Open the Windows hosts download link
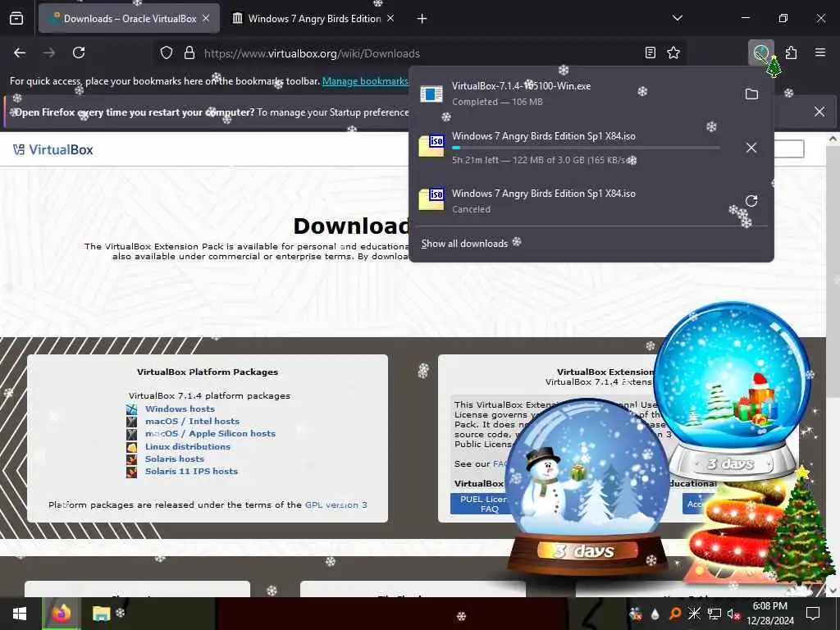 (x=180, y=409)
